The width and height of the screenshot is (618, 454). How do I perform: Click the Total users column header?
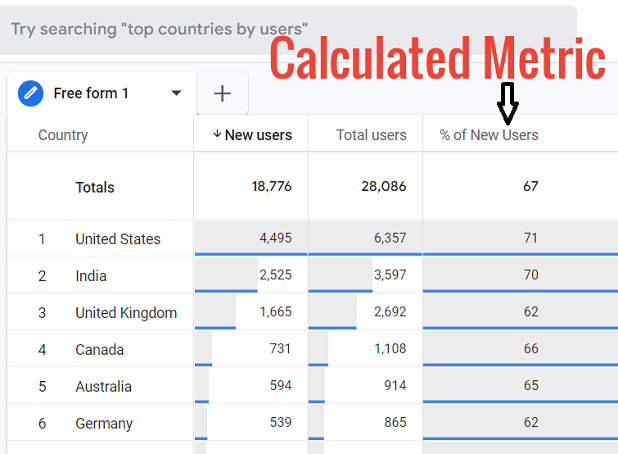371,135
